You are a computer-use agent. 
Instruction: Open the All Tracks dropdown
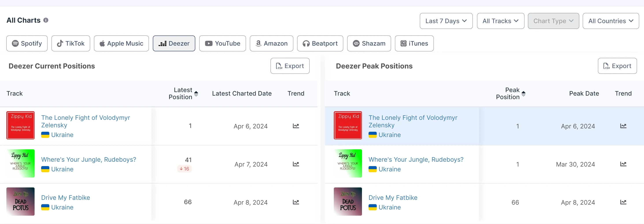coord(500,21)
